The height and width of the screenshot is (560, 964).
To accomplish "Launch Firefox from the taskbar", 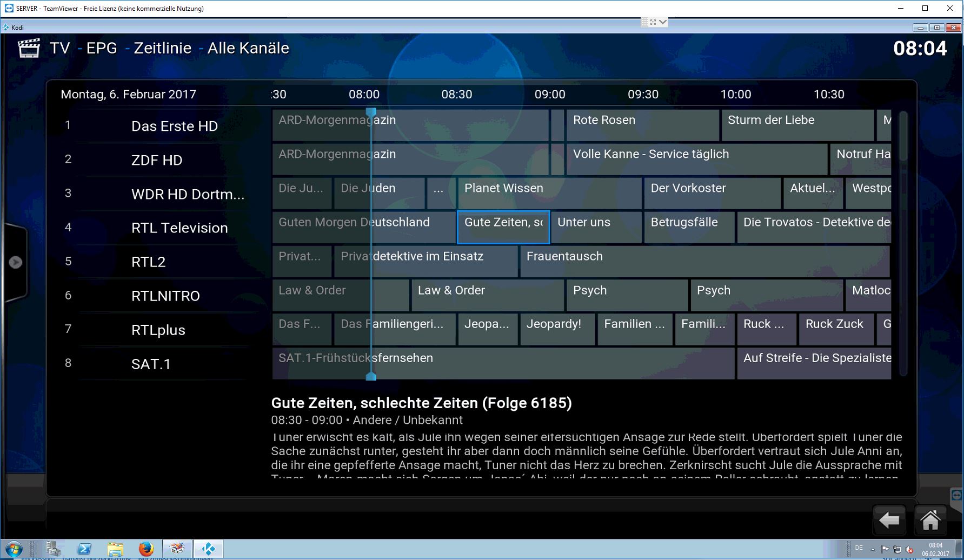I will tap(146, 549).
